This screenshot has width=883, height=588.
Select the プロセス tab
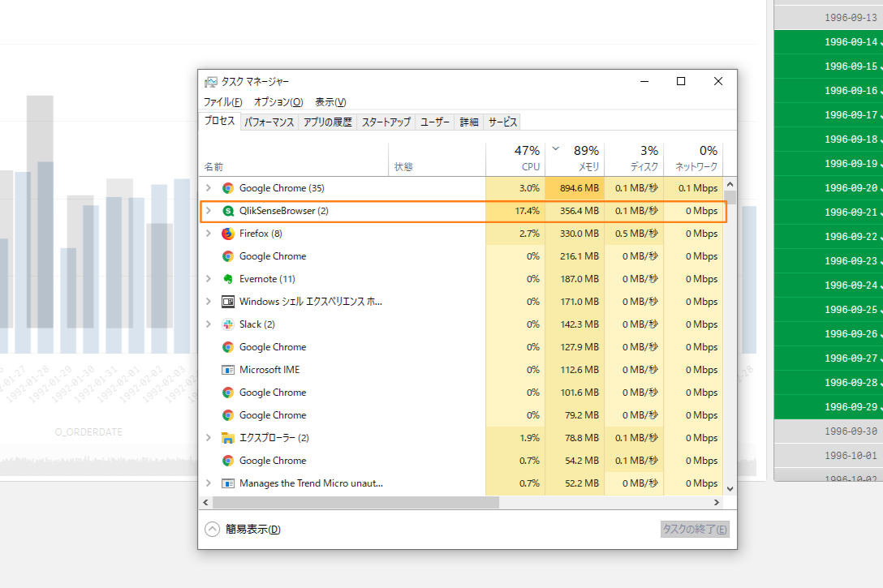(220, 121)
